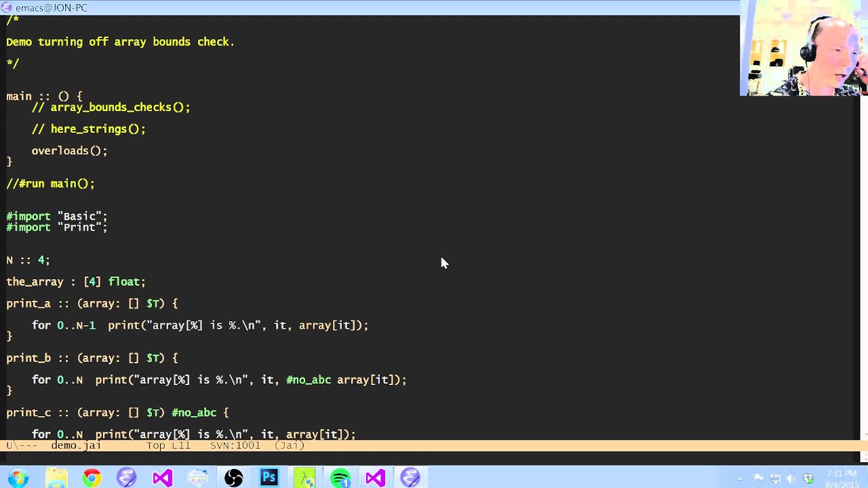Click the "U\---" coding indicator in the mode line

(22, 445)
